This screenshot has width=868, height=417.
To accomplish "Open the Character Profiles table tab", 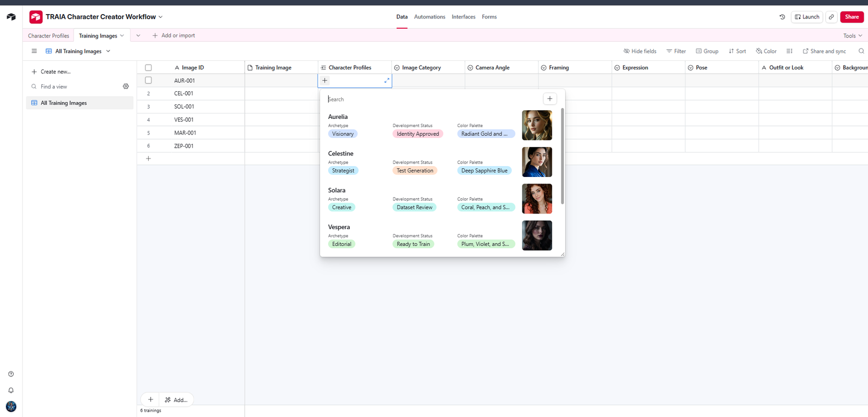I will pos(49,36).
